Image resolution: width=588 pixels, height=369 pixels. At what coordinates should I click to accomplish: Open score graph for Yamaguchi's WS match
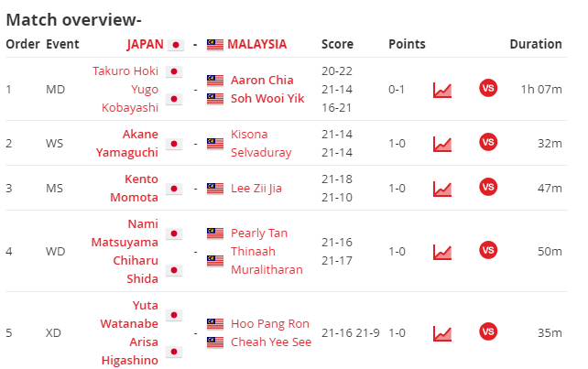[442, 144]
